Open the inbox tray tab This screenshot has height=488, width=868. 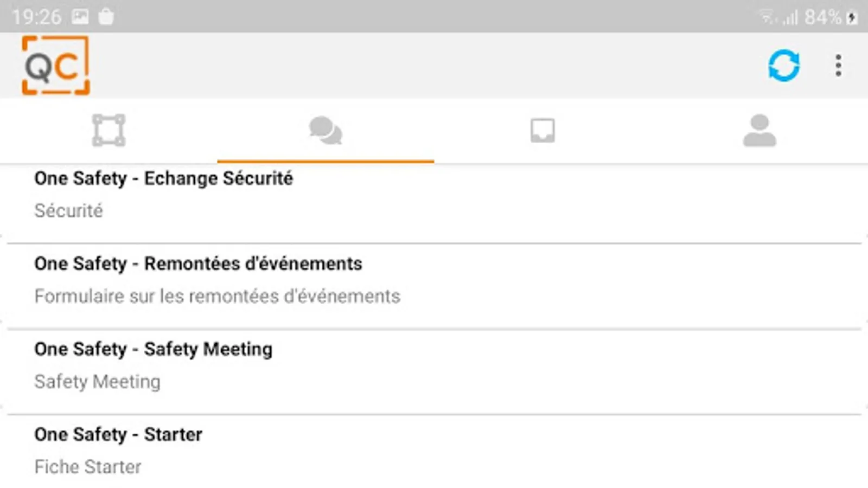(x=542, y=131)
